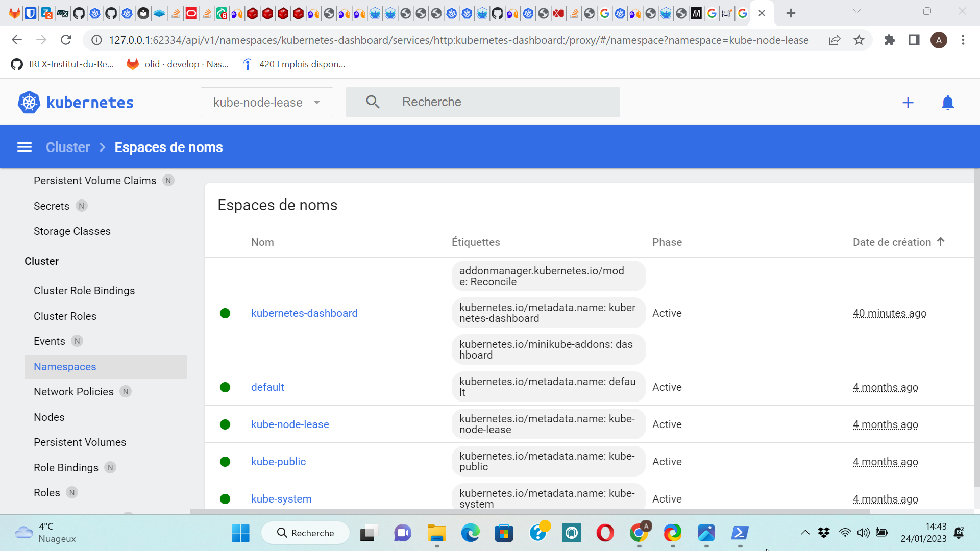
Task: Select Role Bindings in sidebar
Action: pos(66,468)
